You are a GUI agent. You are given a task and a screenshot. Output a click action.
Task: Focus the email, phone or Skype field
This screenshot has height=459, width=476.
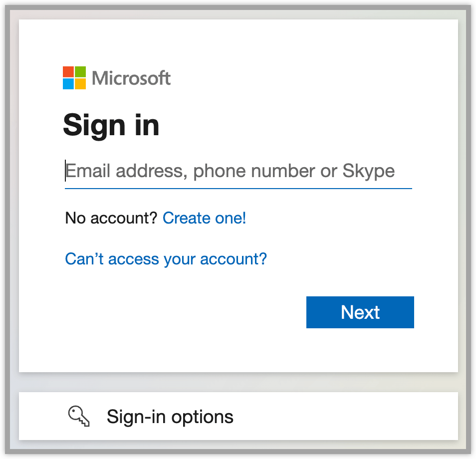[238, 172]
